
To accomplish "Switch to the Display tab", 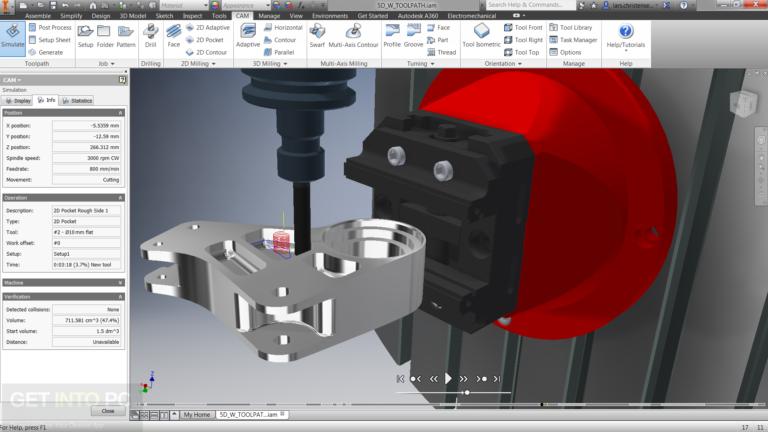I will tap(18, 100).
